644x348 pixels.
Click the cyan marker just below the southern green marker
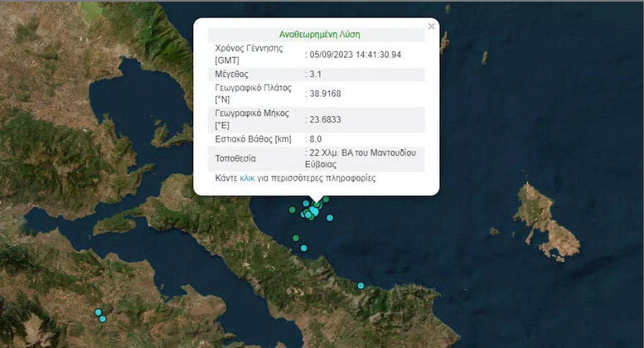coord(304,249)
